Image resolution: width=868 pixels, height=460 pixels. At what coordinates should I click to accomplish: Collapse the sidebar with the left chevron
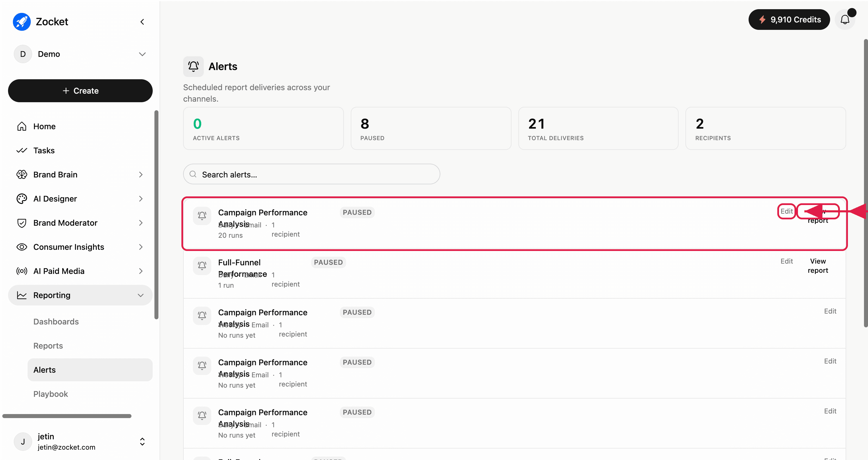142,22
